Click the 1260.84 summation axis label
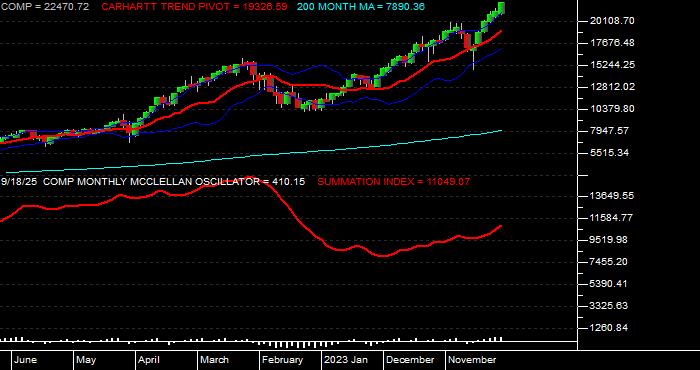 609,328
